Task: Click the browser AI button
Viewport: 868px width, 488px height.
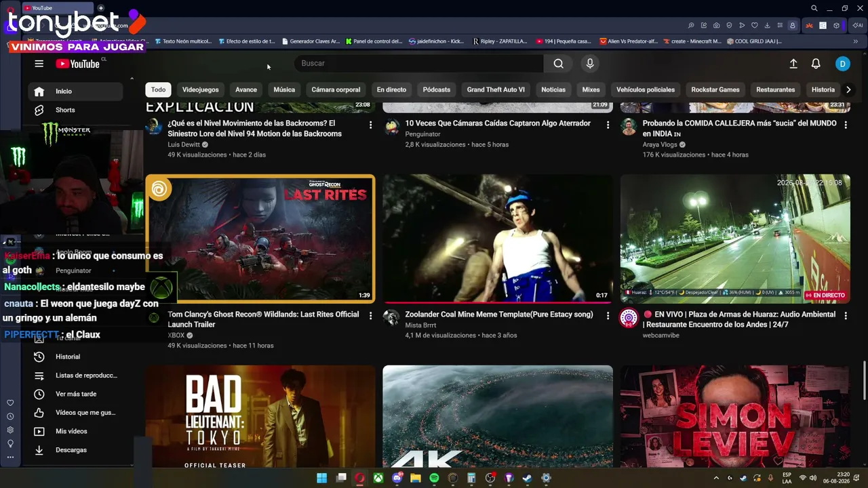Action: tap(858, 26)
